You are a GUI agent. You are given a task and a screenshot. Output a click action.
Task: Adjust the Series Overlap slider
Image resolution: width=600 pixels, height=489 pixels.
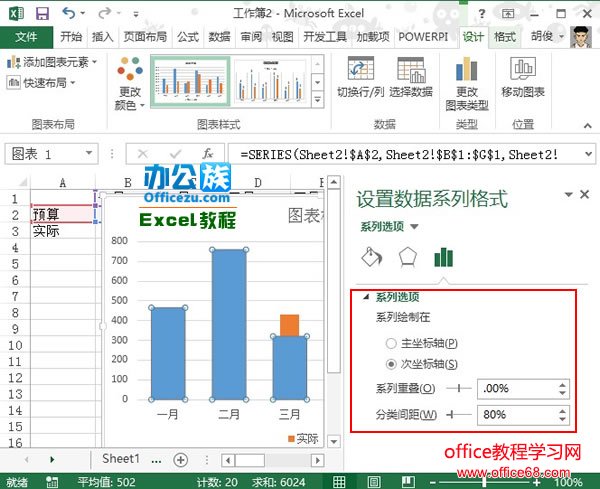(459, 389)
